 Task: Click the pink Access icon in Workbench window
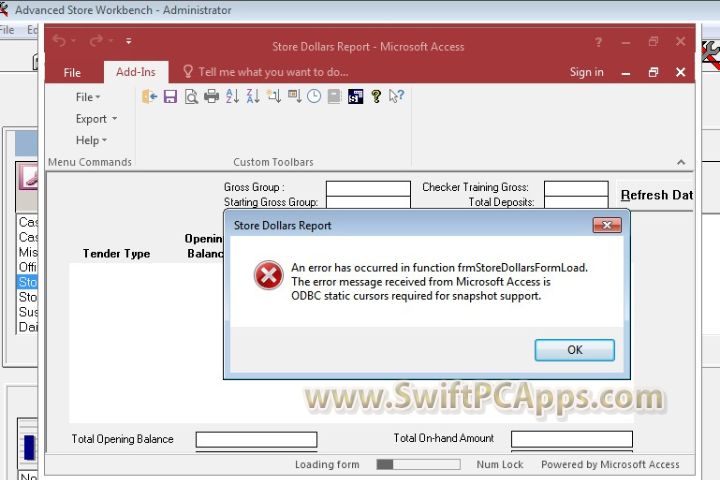click(x=28, y=177)
